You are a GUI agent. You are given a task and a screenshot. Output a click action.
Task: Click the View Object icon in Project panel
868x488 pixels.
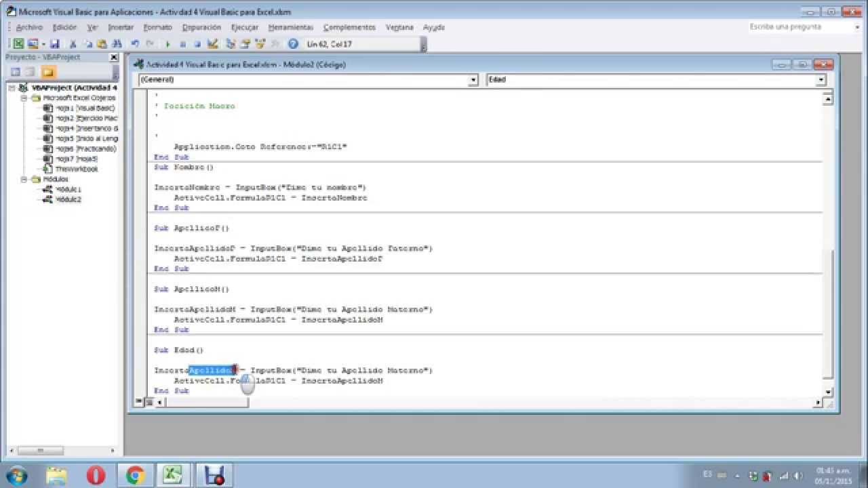coord(31,72)
